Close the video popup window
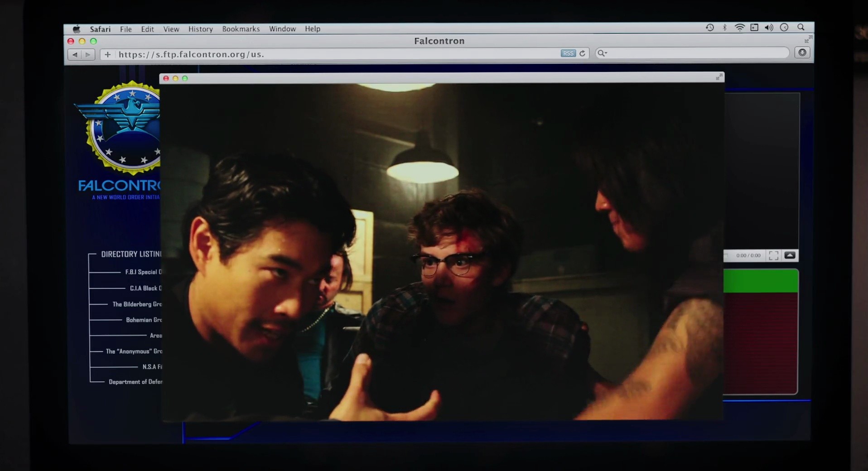 (166, 78)
